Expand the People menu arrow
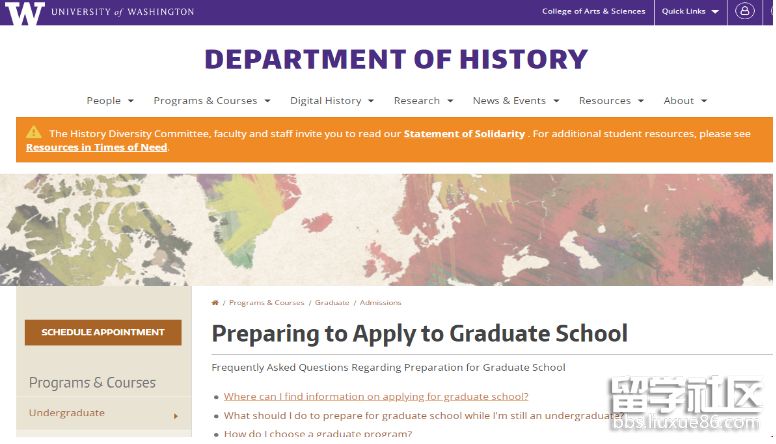 131,101
